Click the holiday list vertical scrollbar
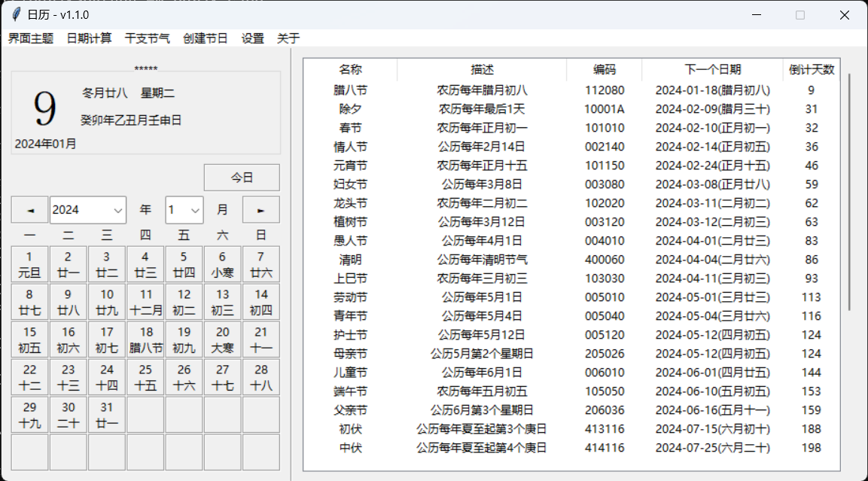Image resolution: width=868 pixels, height=481 pixels. point(849,191)
